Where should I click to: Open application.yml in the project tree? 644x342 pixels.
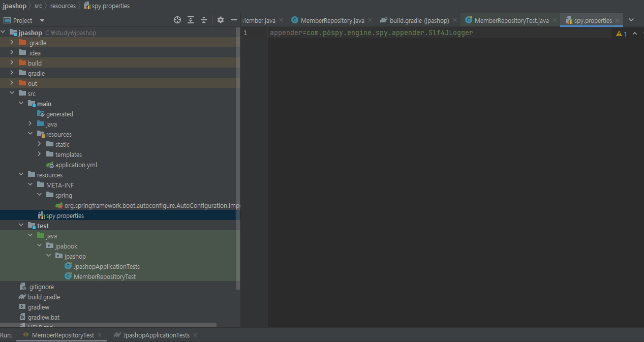click(76, 165)
